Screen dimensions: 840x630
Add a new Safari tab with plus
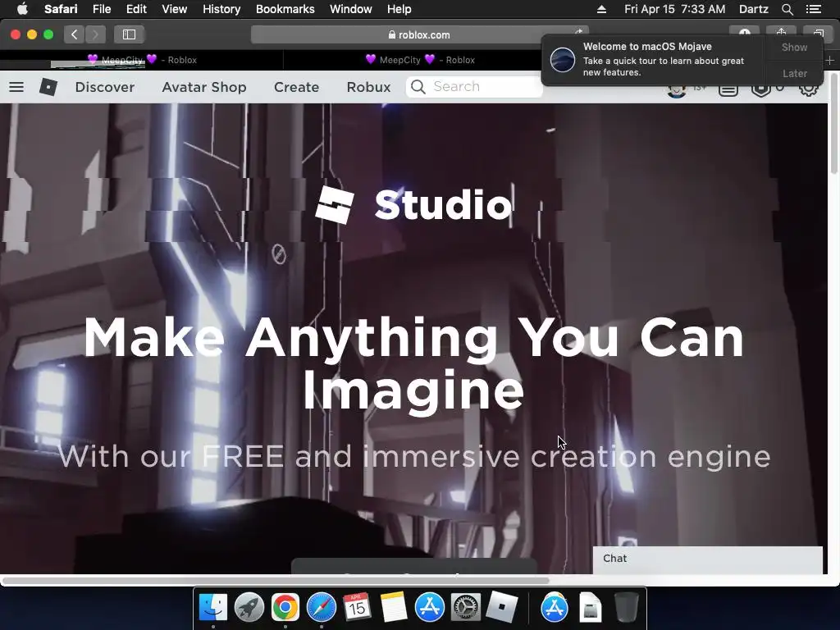(x=829, y=60)
